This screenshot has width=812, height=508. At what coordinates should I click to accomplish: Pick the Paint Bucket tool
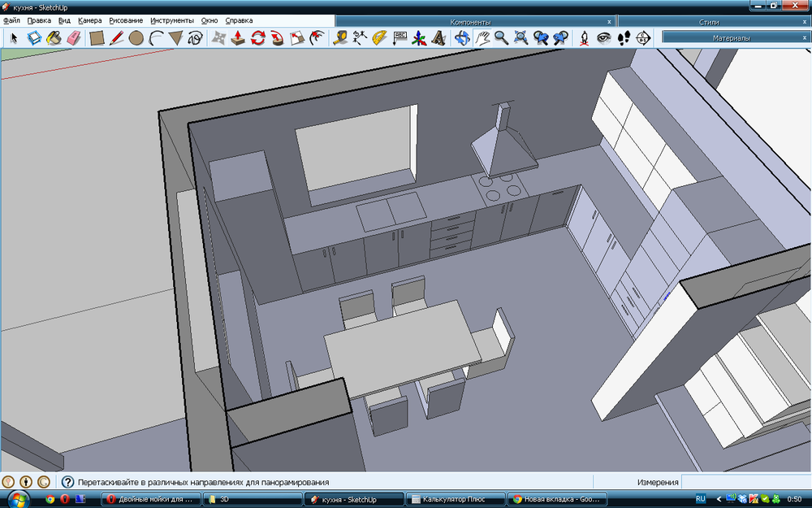tap(54, 38)
